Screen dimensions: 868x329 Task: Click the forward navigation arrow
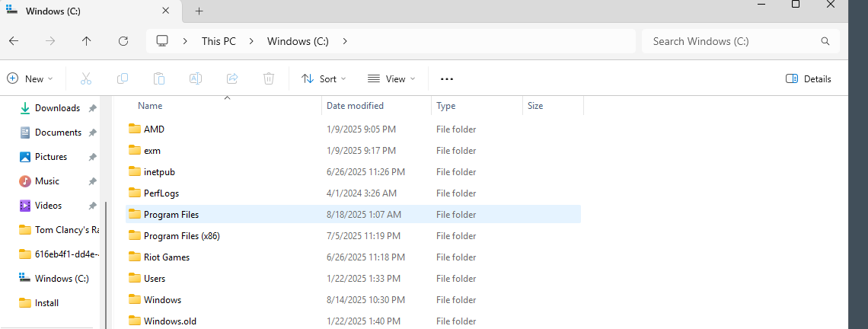(50, 41)
